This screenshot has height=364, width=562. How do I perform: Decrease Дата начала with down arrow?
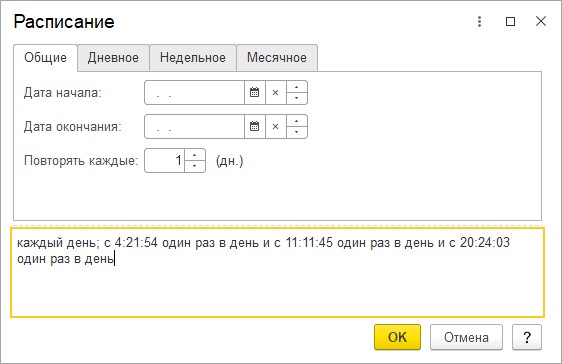[x=296, y=99]
